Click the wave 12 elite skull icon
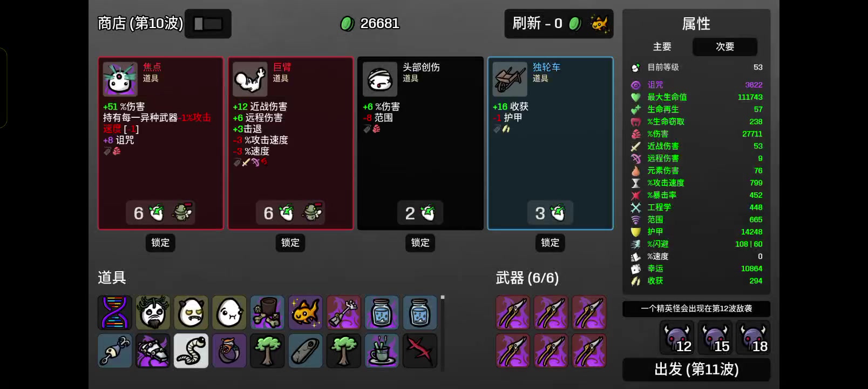 point(677,338)
